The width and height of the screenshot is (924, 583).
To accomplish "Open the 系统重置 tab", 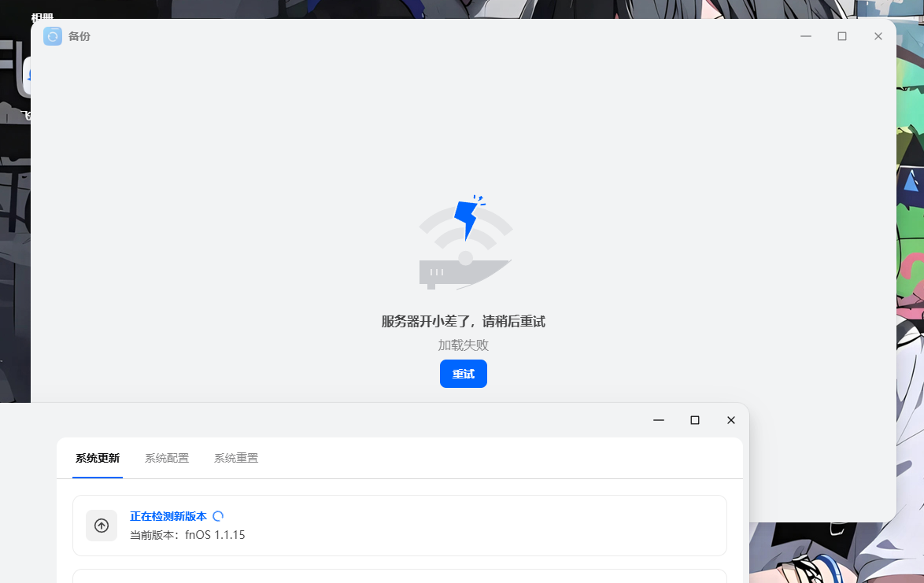I will [x=235, y=457].
